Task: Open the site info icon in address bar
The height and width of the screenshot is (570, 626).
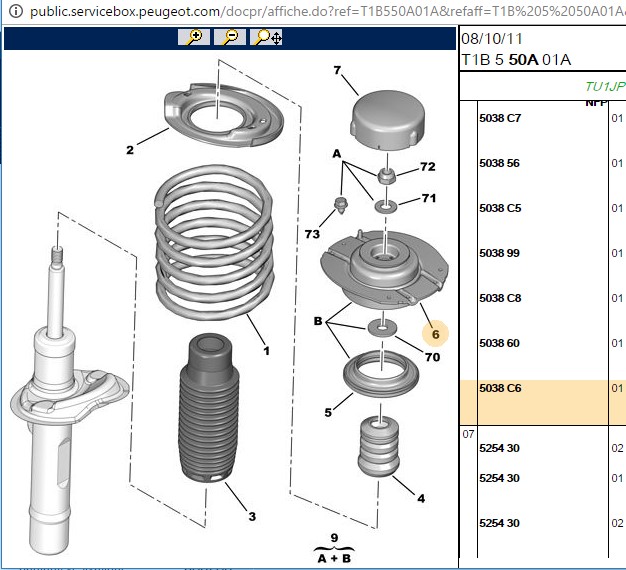Action: [x=15, y=11]
